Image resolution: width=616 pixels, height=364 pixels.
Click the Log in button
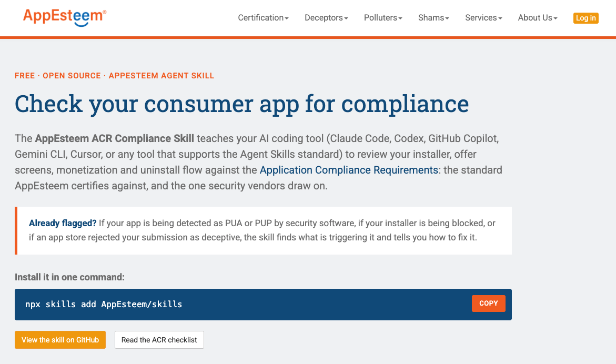pyautogui.click(x=585, y=18)
